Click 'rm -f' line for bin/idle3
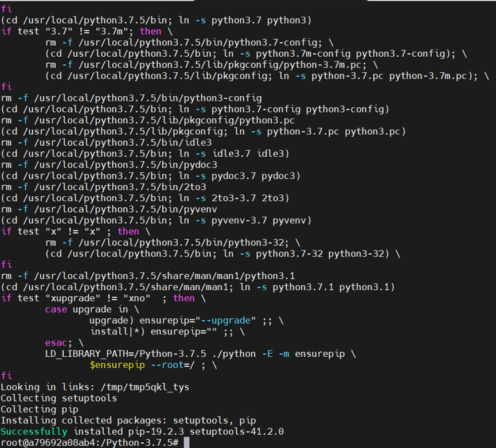This screenshot has width=496, height=448. tap(106, 143)
